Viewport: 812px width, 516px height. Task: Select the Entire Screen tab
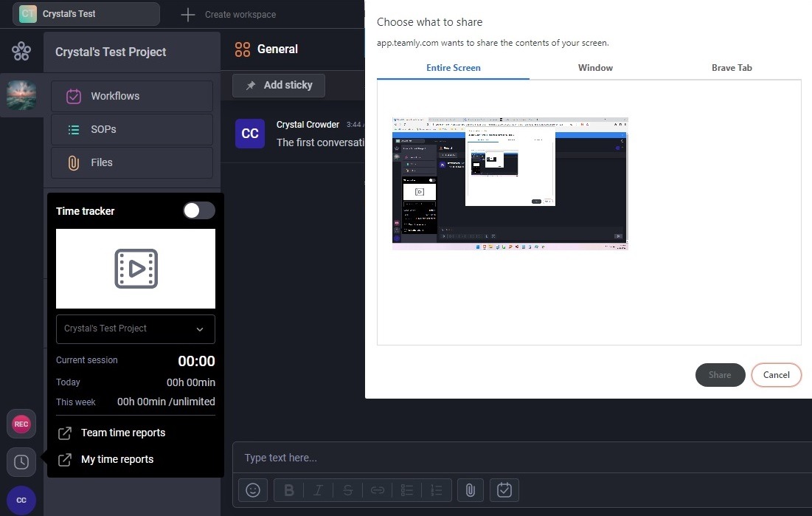click(x=453, y=68)
